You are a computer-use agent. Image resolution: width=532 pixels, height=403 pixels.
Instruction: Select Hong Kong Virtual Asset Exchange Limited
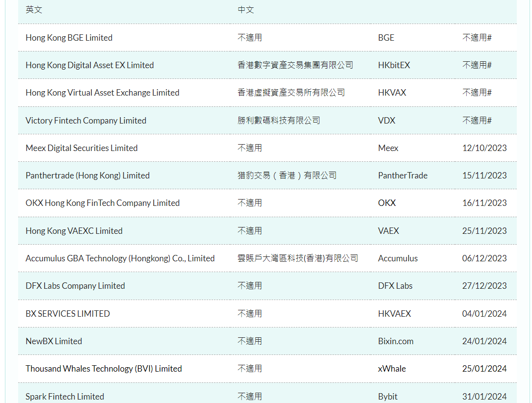(x=103, y=93)
